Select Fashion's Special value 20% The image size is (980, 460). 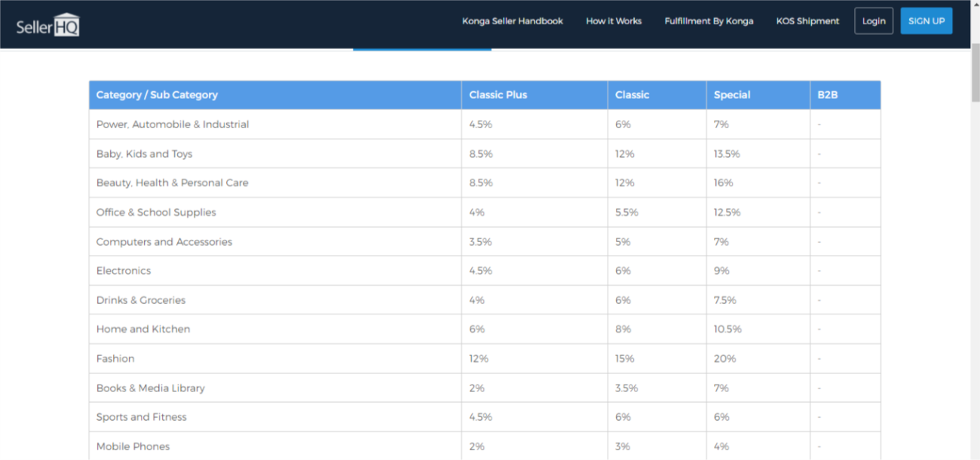pos(724,359)
